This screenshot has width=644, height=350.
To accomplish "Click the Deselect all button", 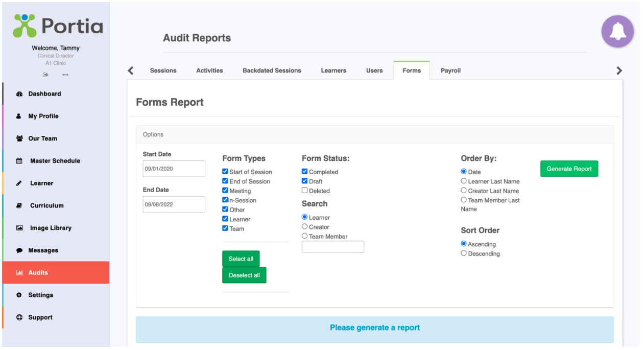I will pyautogui.click(x=244, y=275).
